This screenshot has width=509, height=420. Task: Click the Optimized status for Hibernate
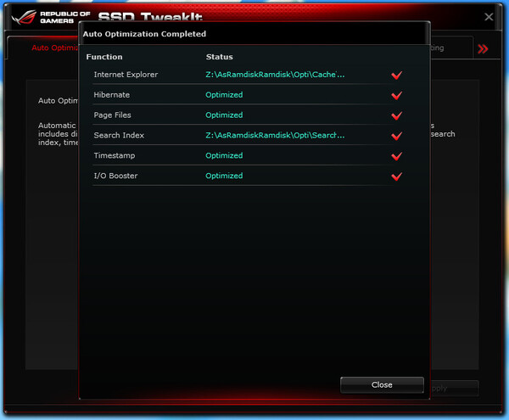224,95
